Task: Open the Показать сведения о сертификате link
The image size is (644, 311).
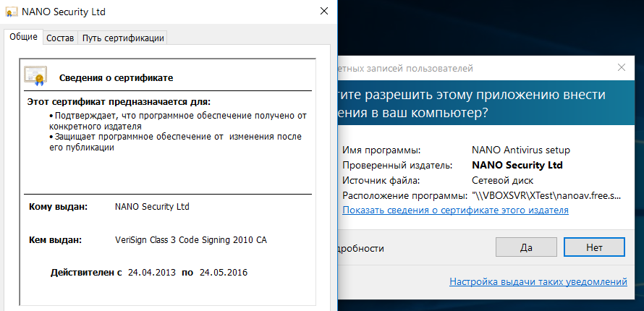Action: click(x=455, y=210)
